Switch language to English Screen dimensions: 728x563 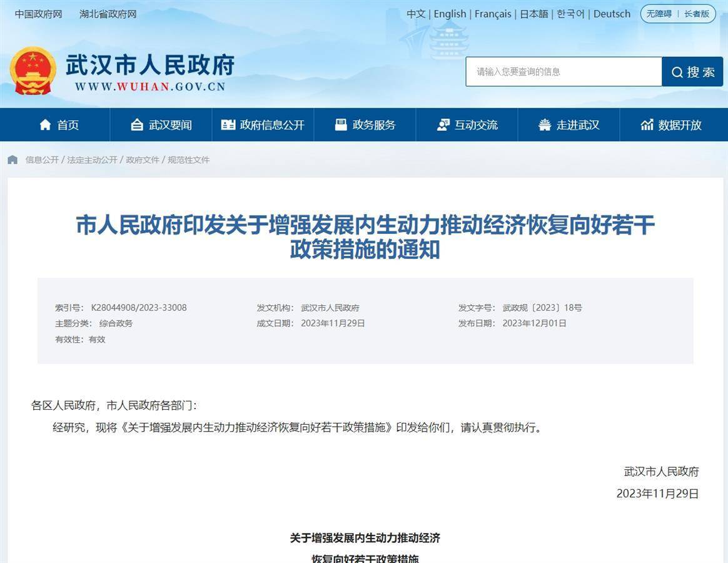450,14
